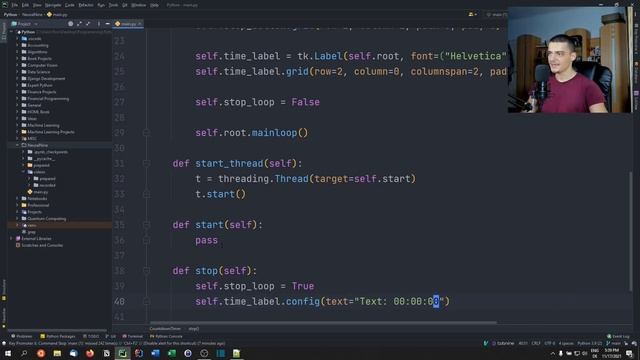Select the Quantum Computing folder
640x360 pixels.
tap(47, 219)
